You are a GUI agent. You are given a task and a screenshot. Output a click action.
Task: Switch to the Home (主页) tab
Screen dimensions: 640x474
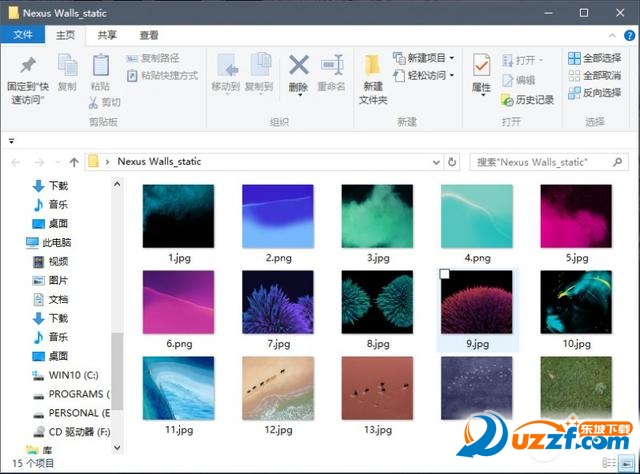point(65,35)
